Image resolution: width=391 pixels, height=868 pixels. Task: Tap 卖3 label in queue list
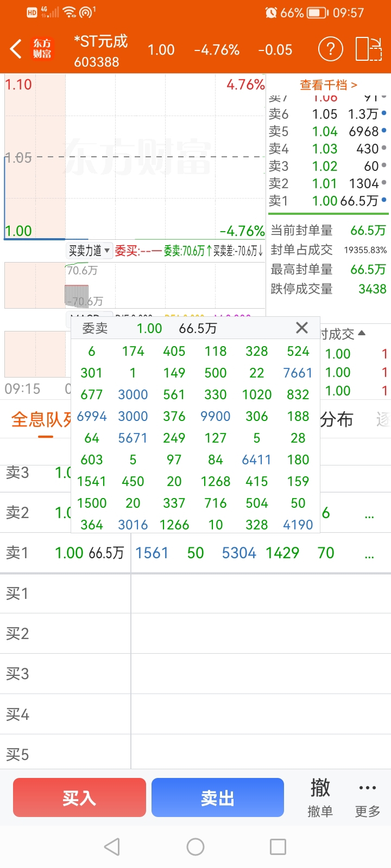point(17,473)
